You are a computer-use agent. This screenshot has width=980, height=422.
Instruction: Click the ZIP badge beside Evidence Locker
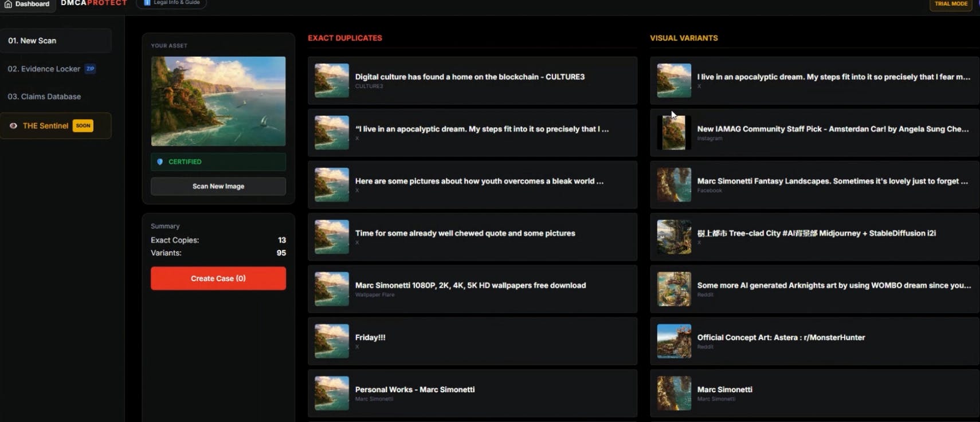(90, 69)
